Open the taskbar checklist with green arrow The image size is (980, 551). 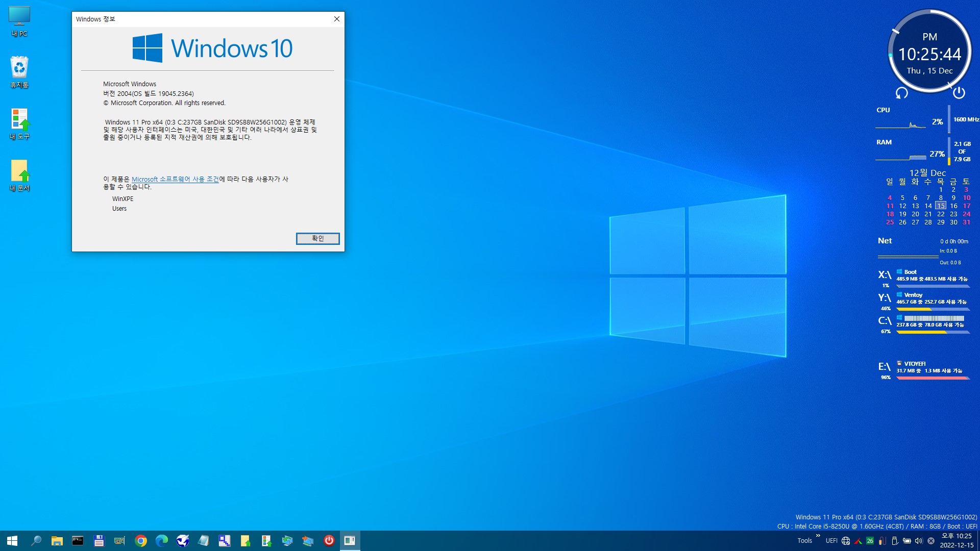tap(266, 541)
